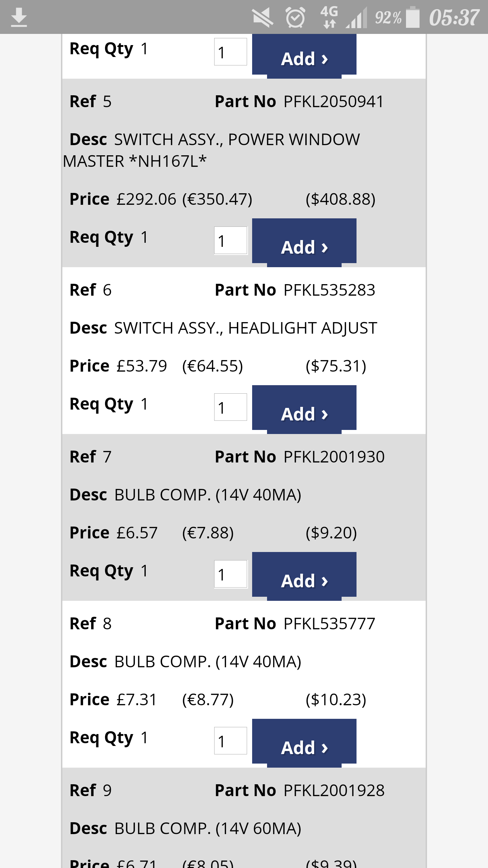Viewport: 488px width, 868px height.
Task: Add bulb part PFKL2001930
Action: click(304, 576)
